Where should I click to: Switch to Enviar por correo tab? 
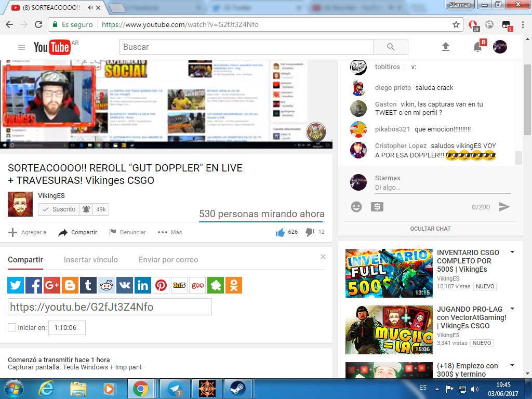(x=168, y=260)
